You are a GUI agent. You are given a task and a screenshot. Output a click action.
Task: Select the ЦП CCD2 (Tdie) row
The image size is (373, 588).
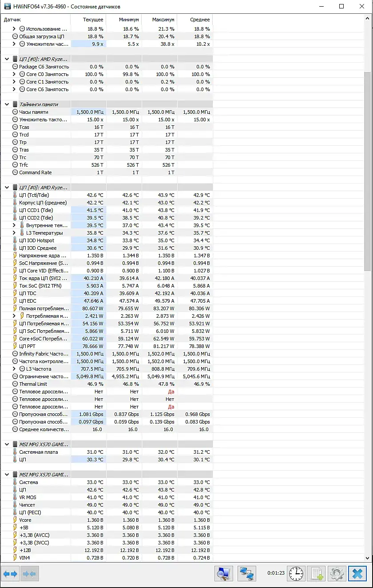pyautogui.click(x=107, y=218)
